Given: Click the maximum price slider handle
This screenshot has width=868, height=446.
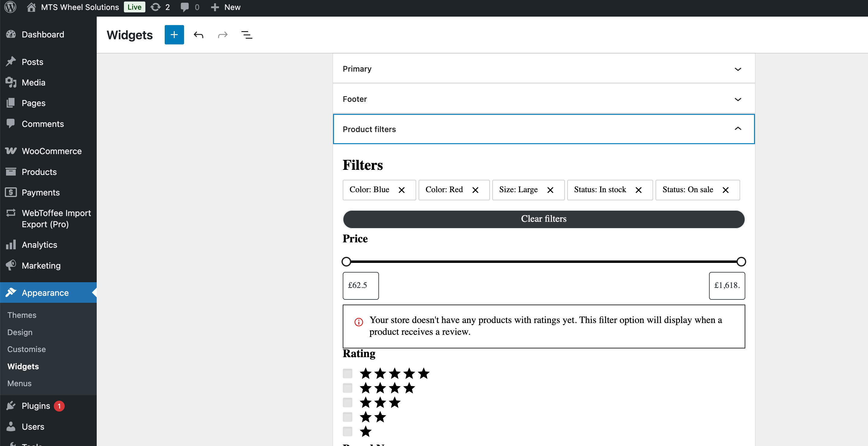Looking at the screenshot, I should click(741, 261).
